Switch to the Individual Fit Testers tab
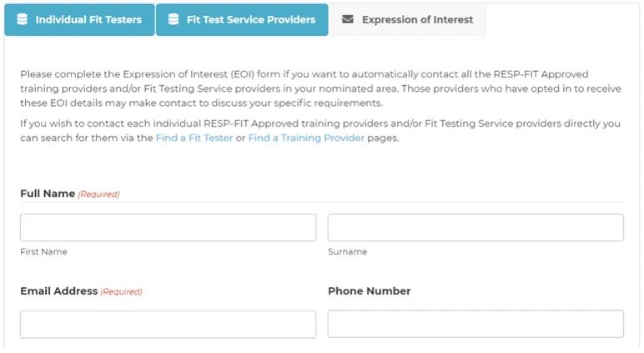The width and height of the screenshot is (644, 353). 88,19
